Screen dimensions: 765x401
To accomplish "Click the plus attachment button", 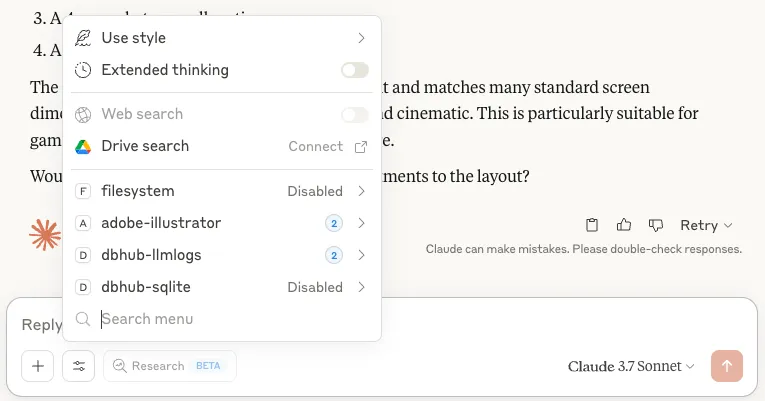I will (x=38, y=366).
